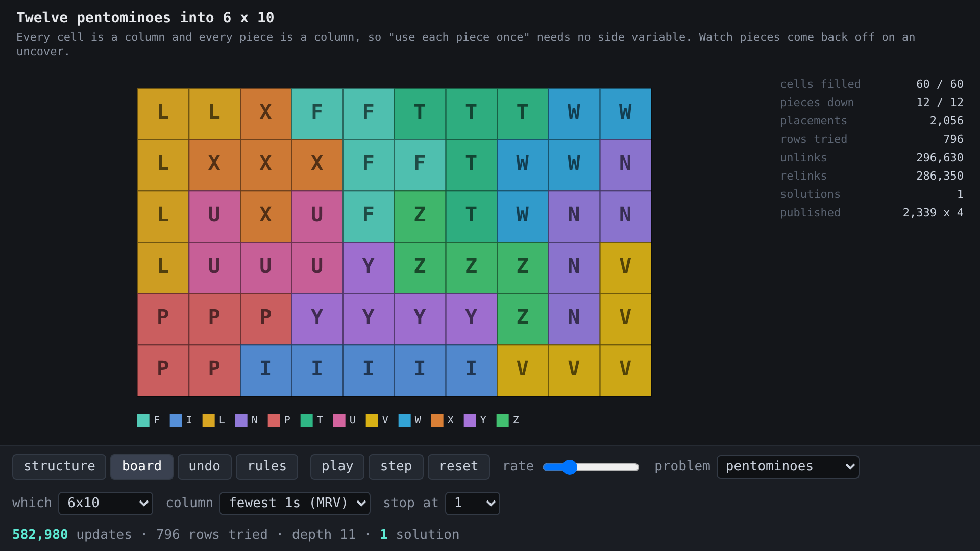Click the '60 / 60' cells filled value
980x551 pixels.
point(940,84)
